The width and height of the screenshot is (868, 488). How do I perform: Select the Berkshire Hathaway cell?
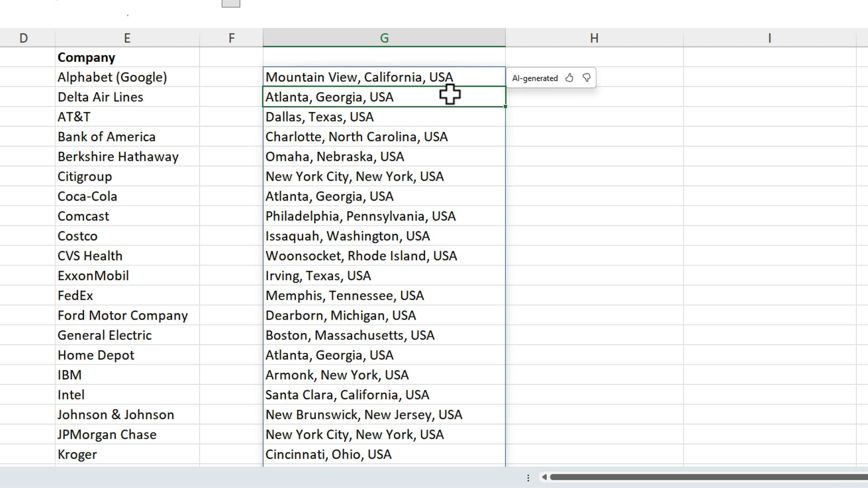pyautogui.click(x=118, y=157)
